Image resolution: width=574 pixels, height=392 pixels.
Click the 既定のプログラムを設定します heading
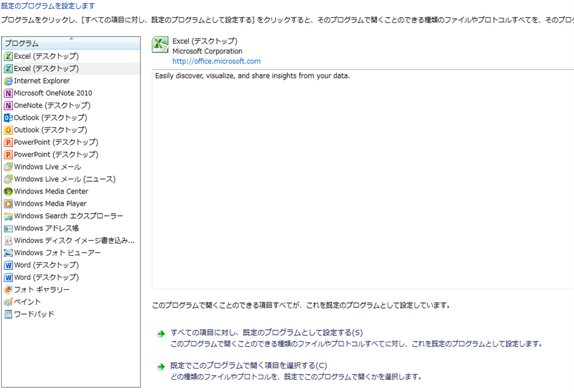[x=48, y=6]
